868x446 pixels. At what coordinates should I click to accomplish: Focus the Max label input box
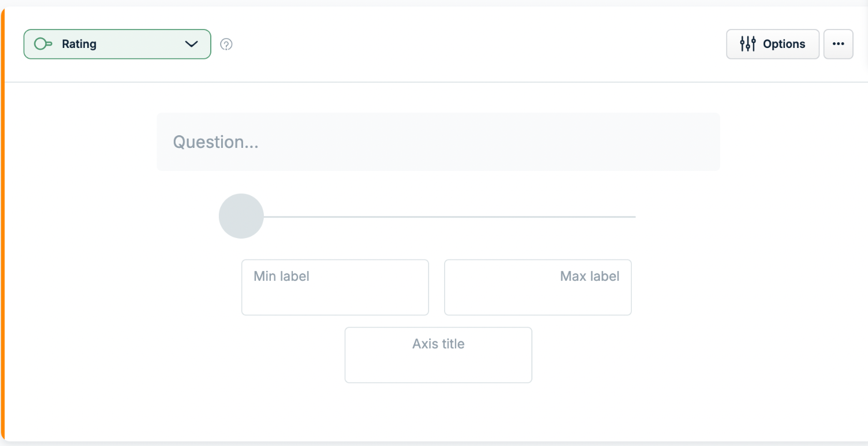(x=538, y=287)
